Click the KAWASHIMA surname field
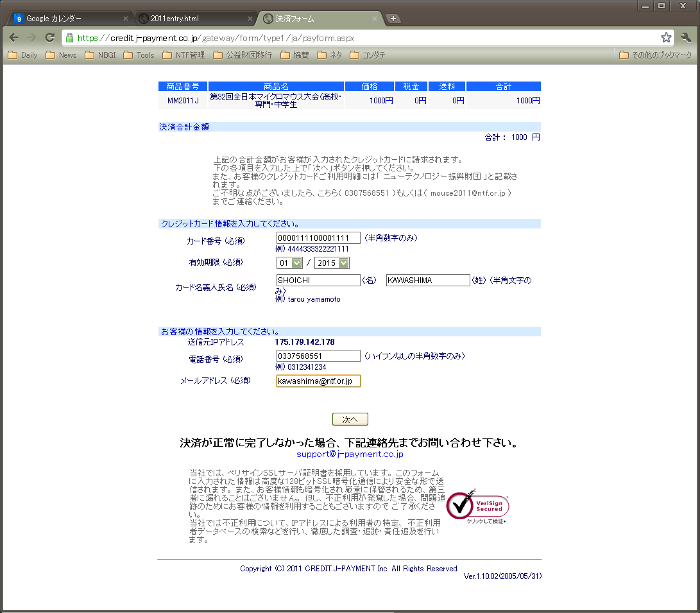This screenshot has height=613, width=700. coord(428,281)
